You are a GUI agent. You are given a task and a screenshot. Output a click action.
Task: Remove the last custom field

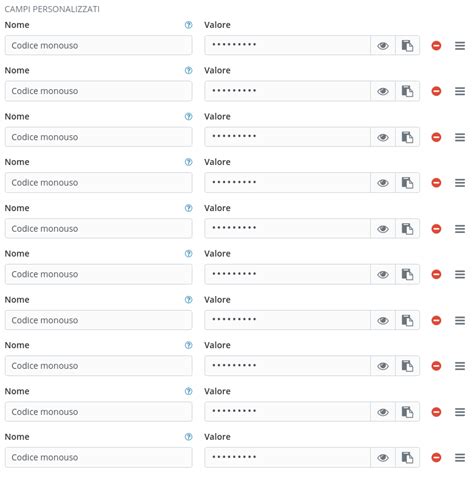(438, 459)
